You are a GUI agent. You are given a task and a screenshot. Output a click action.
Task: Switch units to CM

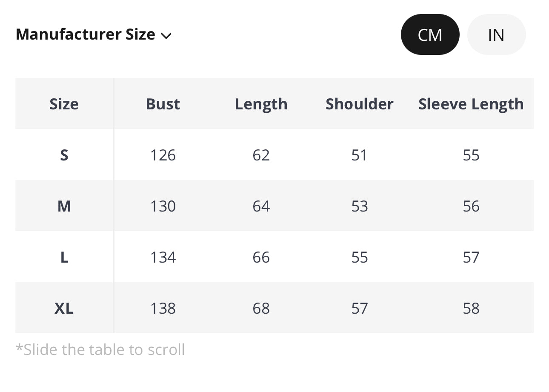[430, 34]
